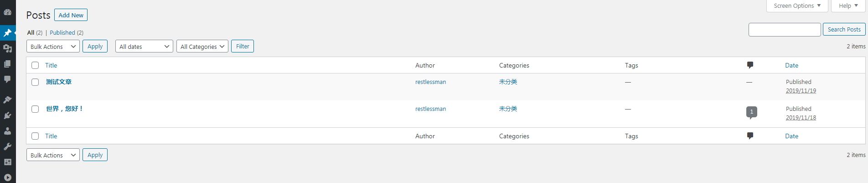Open the Media library sidebar icon
Screen dimensions: 868x183
pos(8,48)
